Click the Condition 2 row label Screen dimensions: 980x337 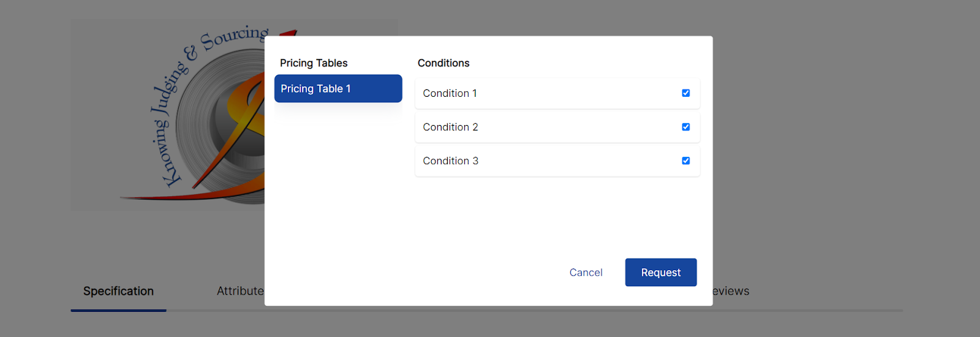[450, 127]
